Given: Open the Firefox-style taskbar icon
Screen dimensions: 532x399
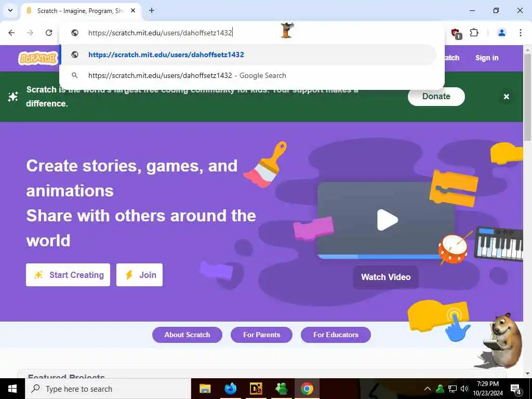Looking at the screenshot, I should pos(230,389).
